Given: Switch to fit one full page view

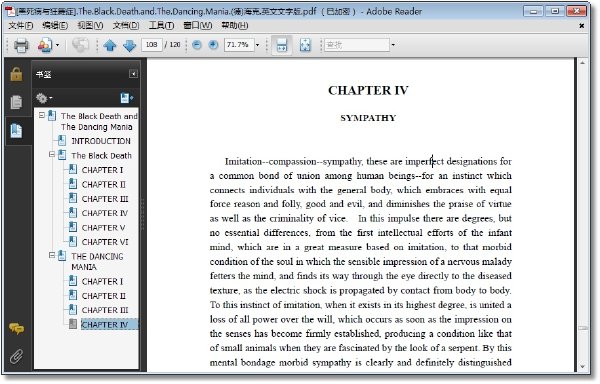Looking at the screenshot, I should [x=305, y=45].
